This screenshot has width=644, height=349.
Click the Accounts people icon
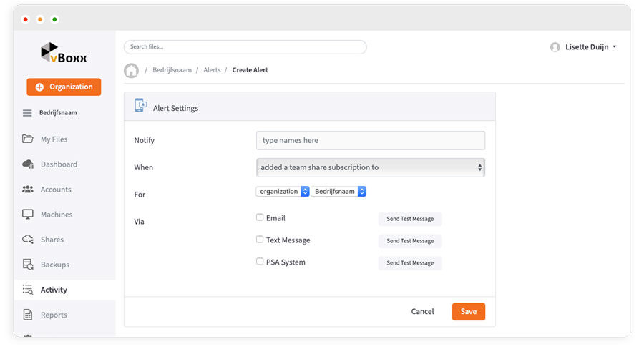click(x=28, y=190)
